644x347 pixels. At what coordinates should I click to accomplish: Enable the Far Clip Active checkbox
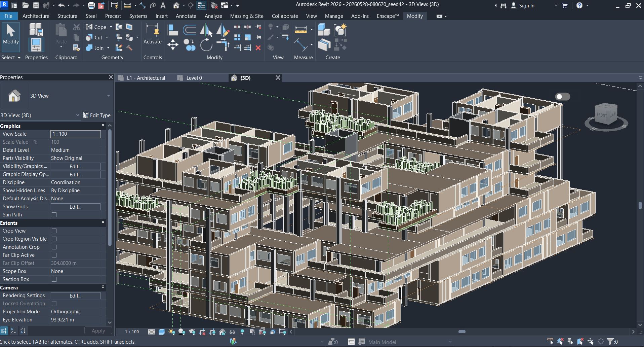[x=54, y=255]
